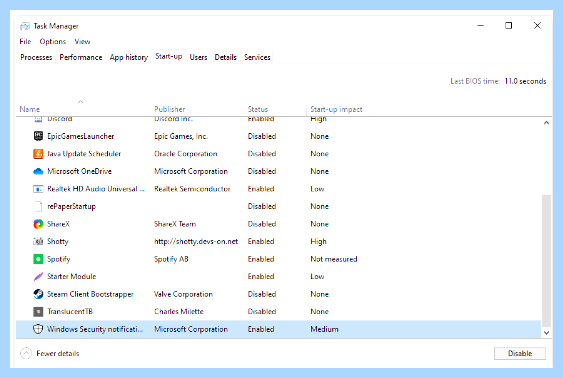Click the scrollbar up arrow
The width and height of the screenshot is (563, 378).
(546, 123)
